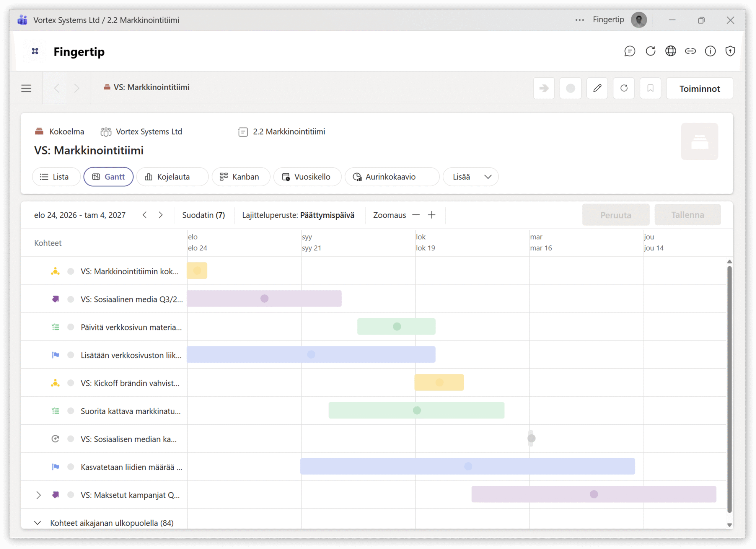Open the Toiminnot button

tap(699, 89)
